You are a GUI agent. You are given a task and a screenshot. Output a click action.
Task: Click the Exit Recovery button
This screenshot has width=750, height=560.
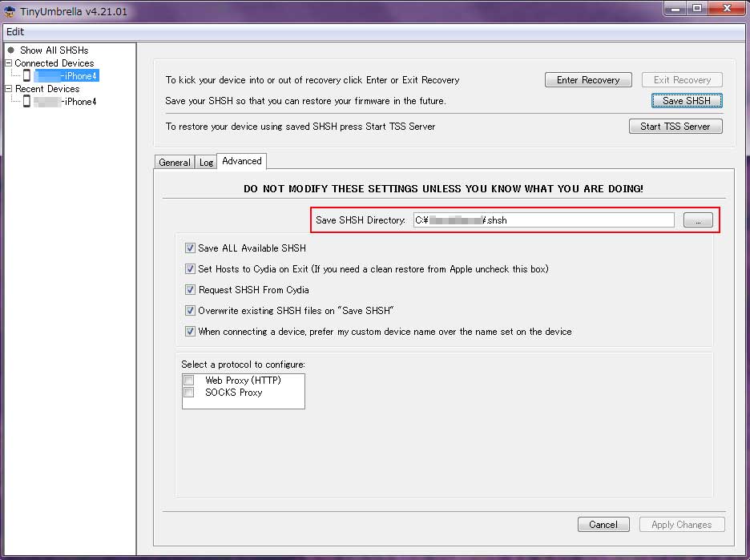[x=682, y=80]
